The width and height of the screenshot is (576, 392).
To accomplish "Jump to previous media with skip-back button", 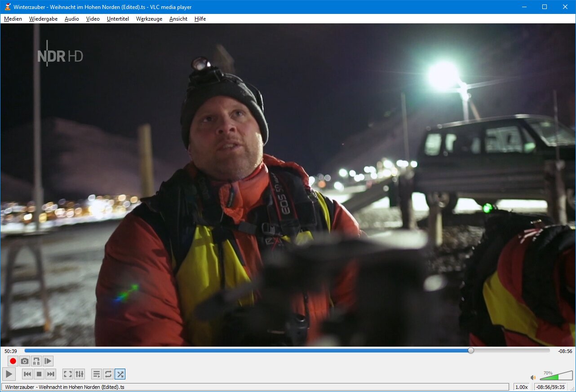I will coord(27,374).
